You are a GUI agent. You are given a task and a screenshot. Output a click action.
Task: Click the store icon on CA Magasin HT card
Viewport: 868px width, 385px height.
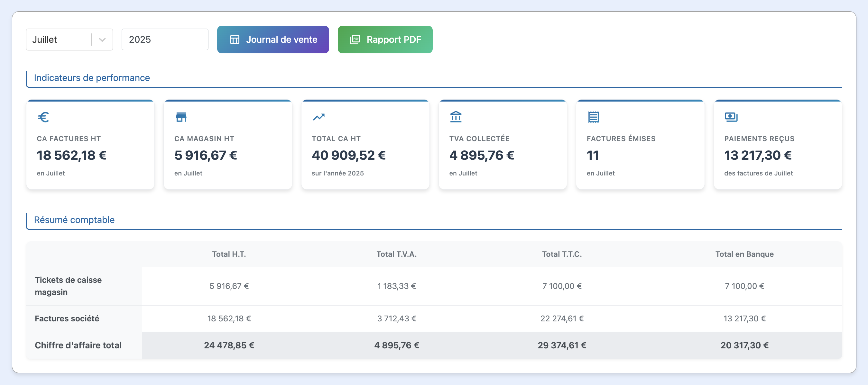[181, 117]
